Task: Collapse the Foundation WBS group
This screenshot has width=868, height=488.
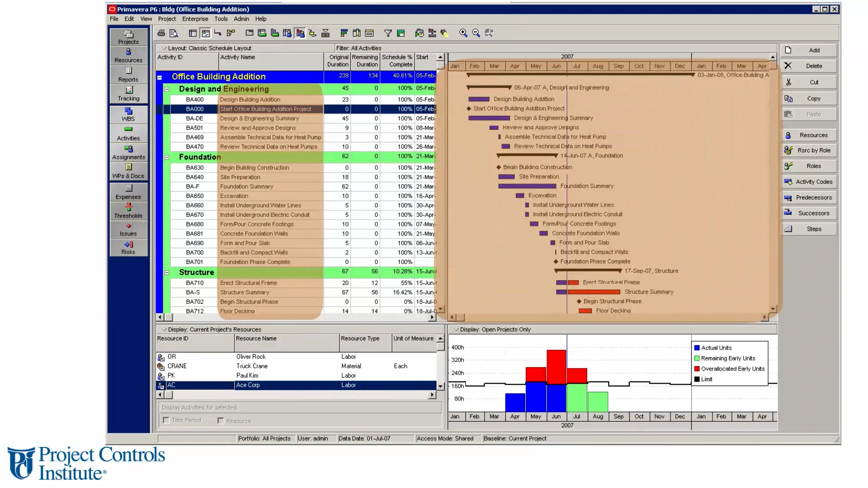Action: [x=166, y=157]
